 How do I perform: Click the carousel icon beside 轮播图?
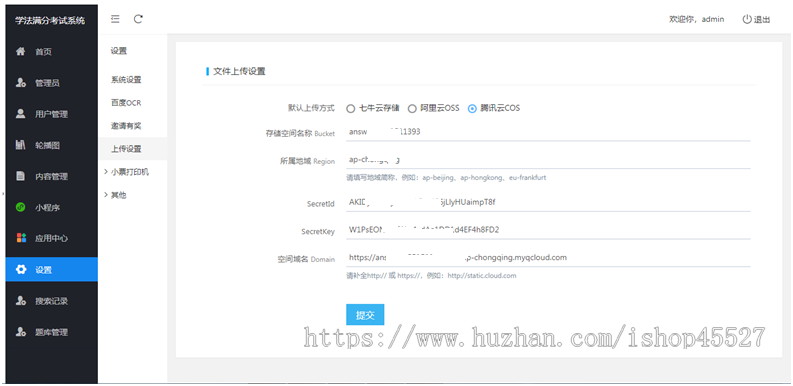20,145
